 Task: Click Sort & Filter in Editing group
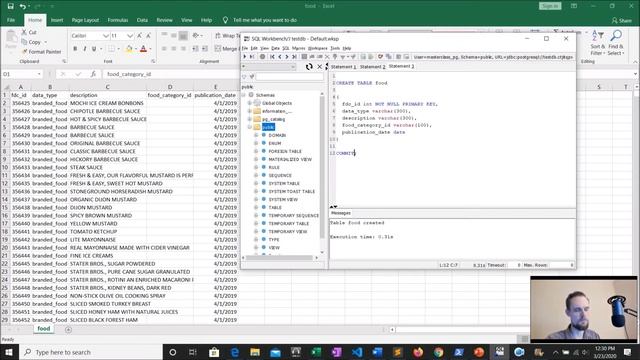[x=597, y=42]
